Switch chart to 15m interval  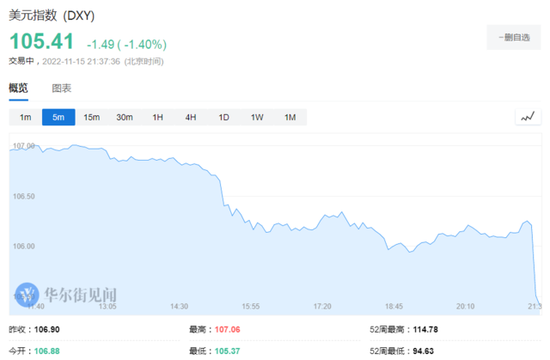click(x=92, y=117)
